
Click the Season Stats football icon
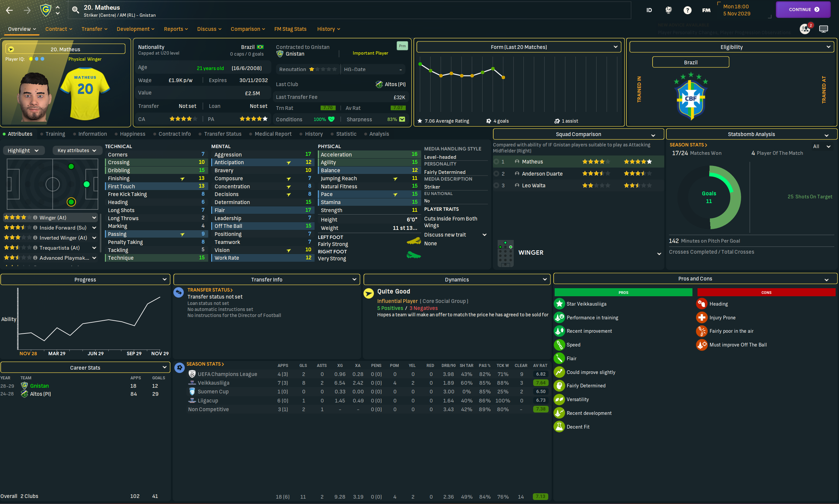[179, 368]
